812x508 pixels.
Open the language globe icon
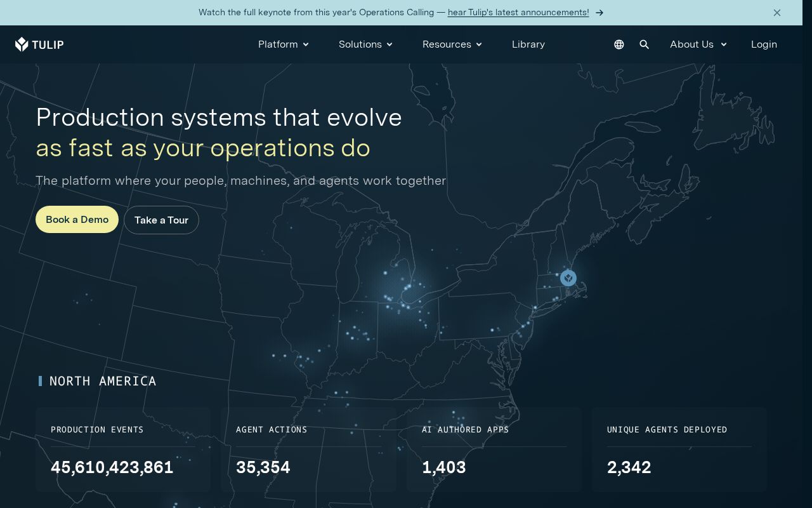(619, 44)
